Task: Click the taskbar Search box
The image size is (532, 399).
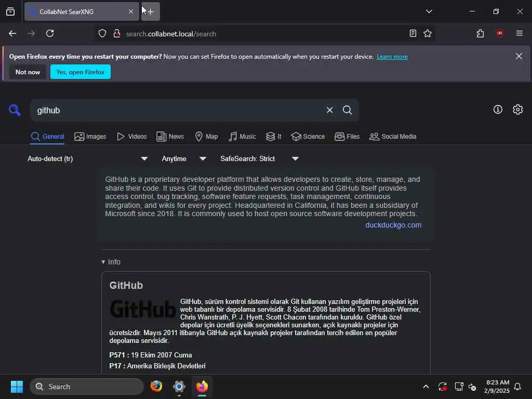Action: tap(87, 387)
